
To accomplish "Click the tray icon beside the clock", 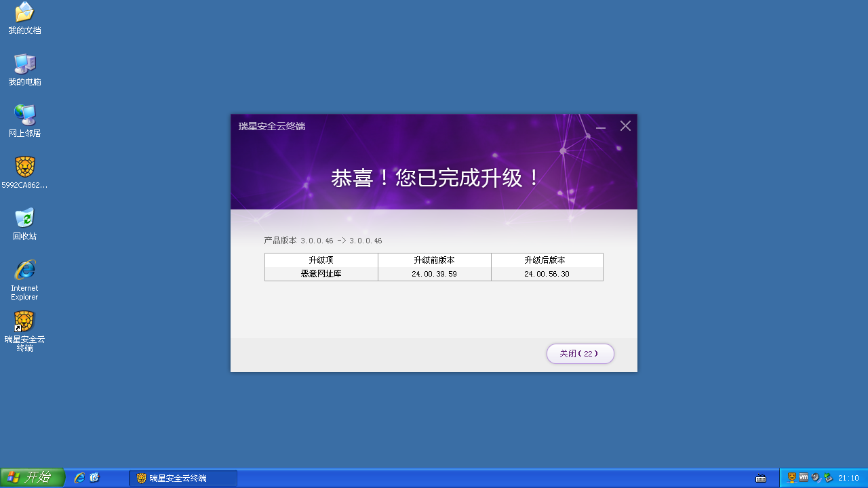I will (828, 477).
